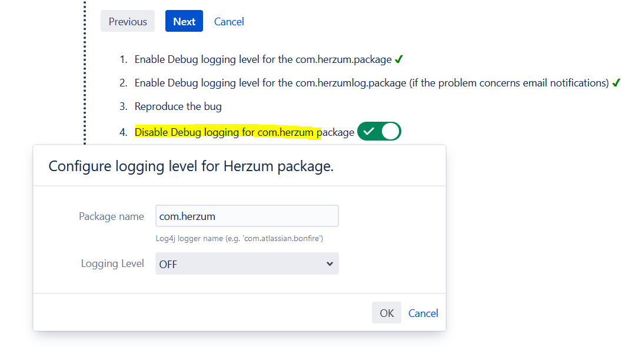The height and width of the screenshot is (364, 635).
Task: Select step 1 Enable Debug logging text
Action: [x=263, y=59]
